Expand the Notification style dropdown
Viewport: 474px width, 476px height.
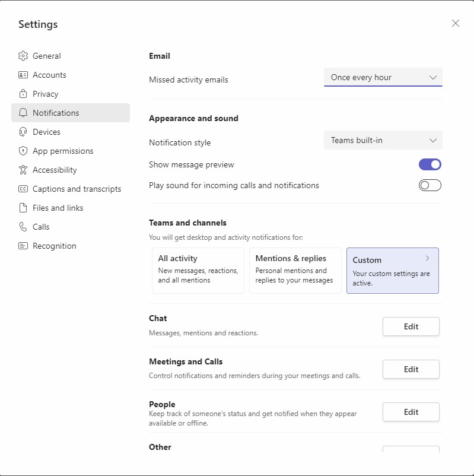[383, 140]
